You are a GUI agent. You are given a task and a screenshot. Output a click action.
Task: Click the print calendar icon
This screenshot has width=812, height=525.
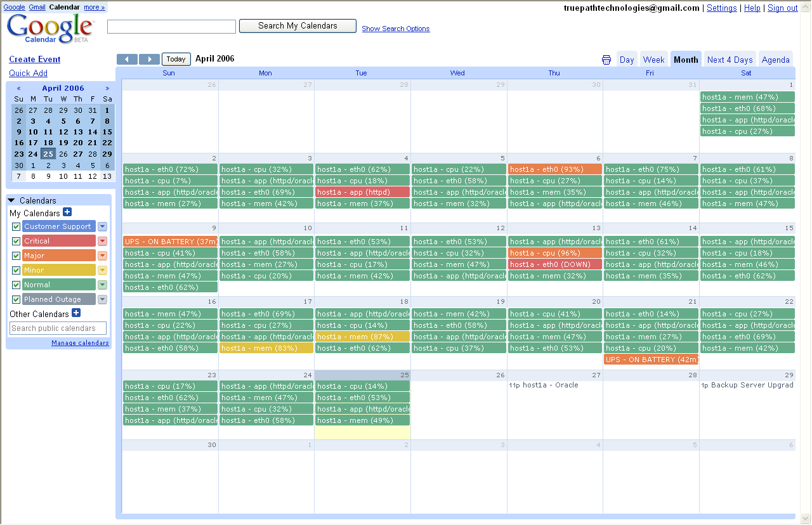606,60
